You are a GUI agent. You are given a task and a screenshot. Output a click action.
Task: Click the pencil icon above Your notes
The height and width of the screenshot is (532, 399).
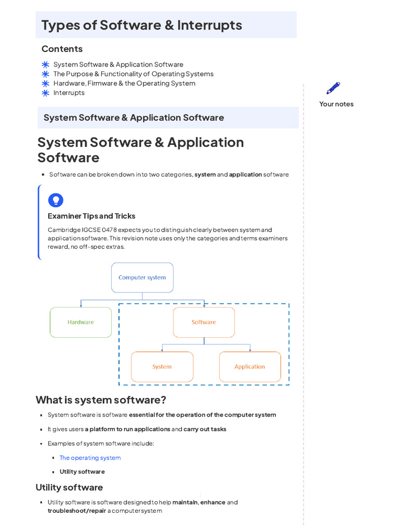(x=333, y=88)
